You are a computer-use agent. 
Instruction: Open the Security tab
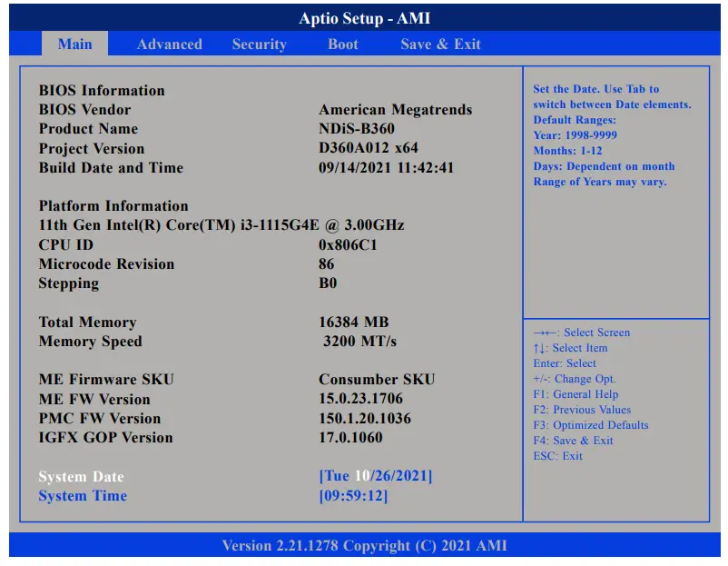(x=259, y=44)
